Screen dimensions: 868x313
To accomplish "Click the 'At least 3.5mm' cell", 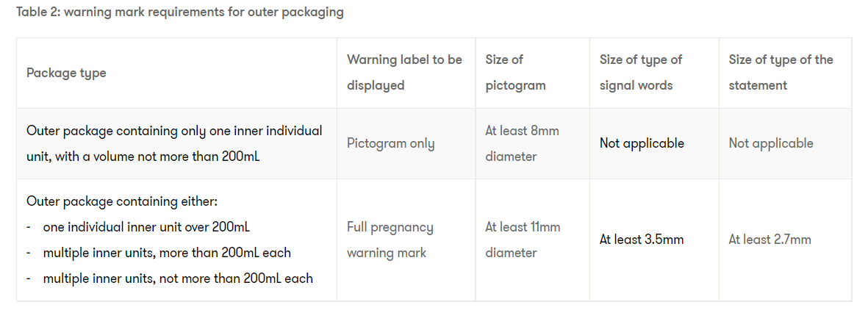I will point(642,240).
